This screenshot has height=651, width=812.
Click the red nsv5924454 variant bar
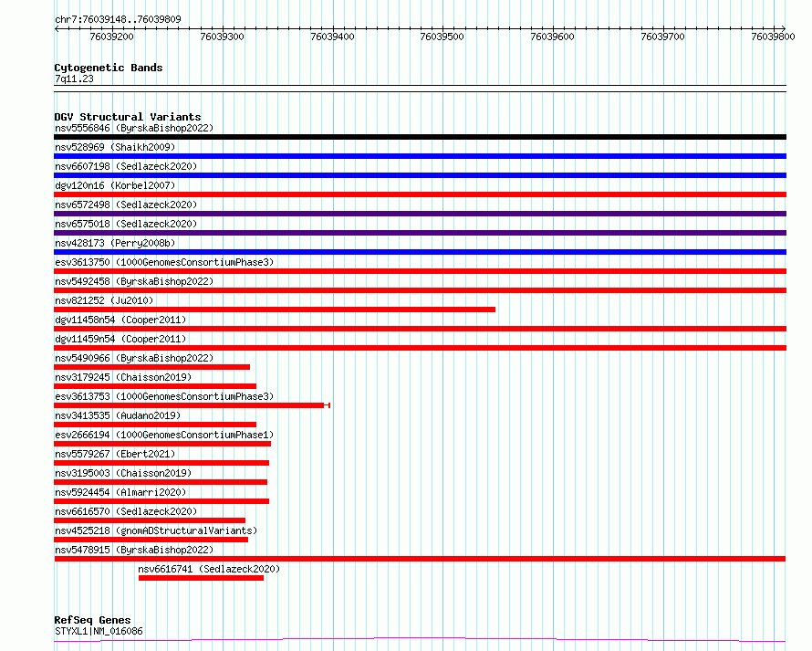(x=161, y=501)
